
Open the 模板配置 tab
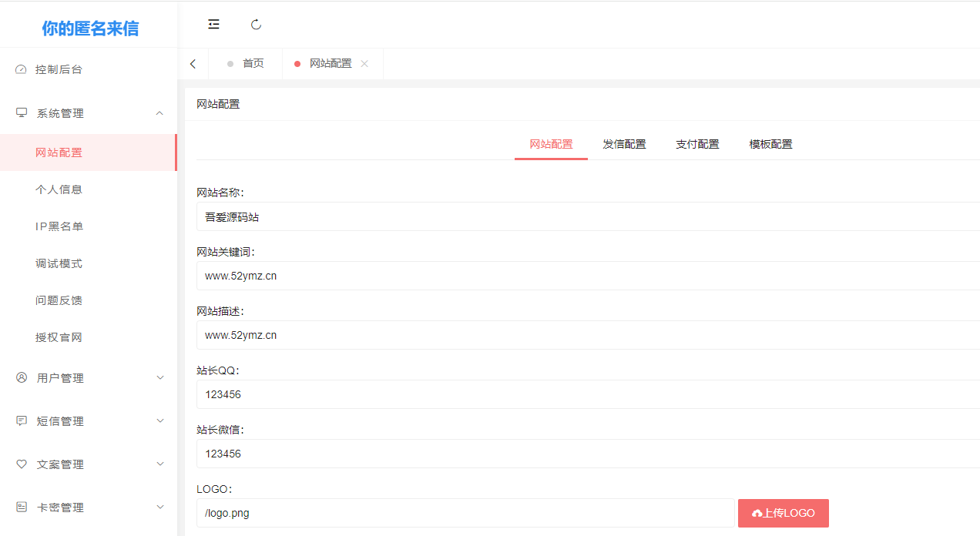tap(770, 144)
